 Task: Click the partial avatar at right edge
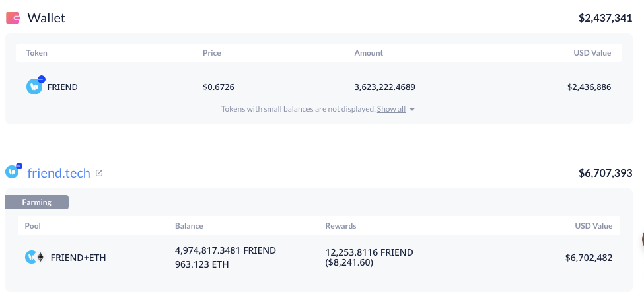(x=642, y=240)
